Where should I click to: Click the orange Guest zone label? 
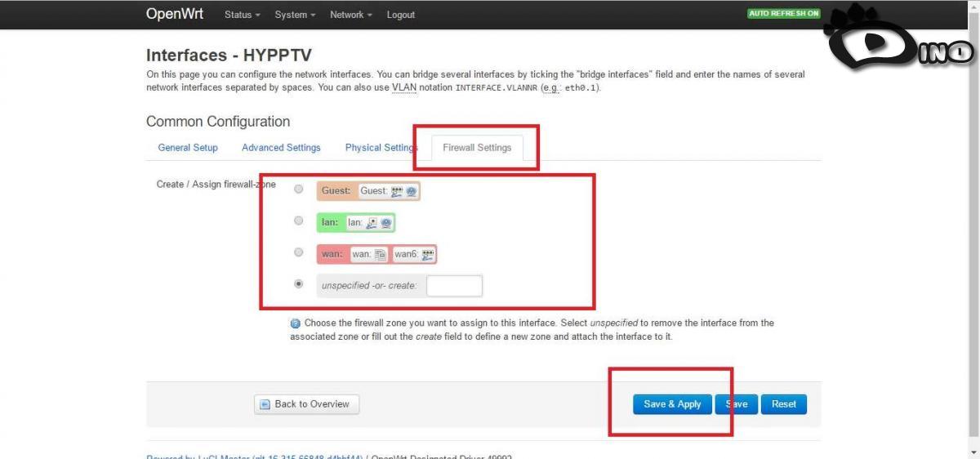click(x=336, y=191)
